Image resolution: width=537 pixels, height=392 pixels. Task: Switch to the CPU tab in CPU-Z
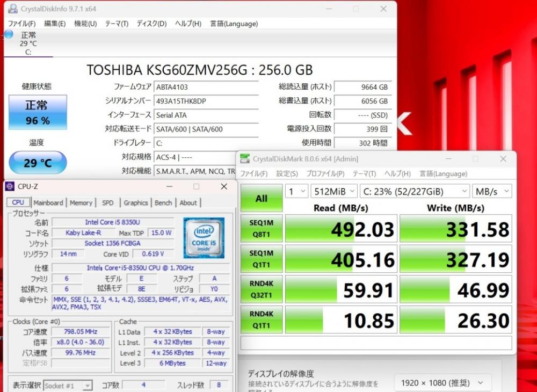click(18, 202)
